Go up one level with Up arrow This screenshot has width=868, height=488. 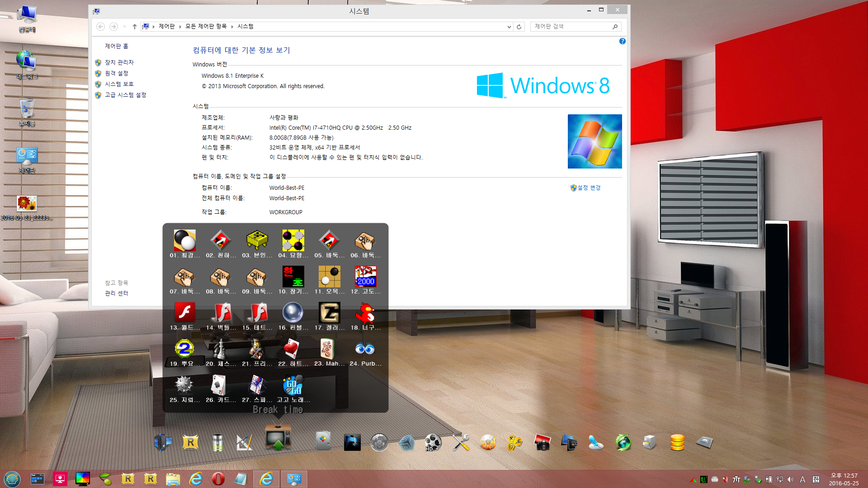coord(135,27)
